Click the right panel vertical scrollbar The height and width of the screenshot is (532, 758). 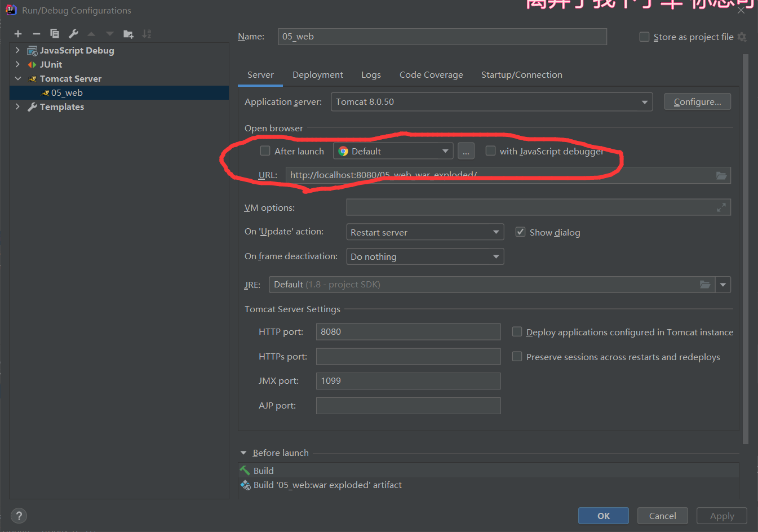[746, 248]
